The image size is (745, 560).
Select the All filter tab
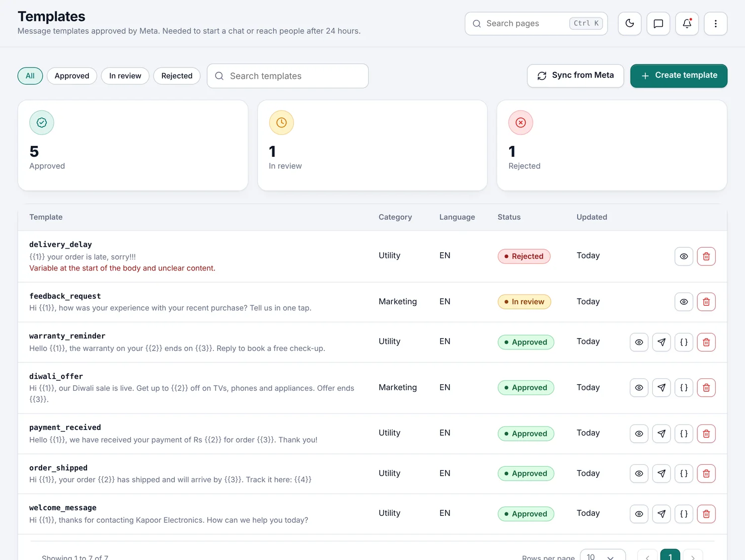[x=30, y=76]
